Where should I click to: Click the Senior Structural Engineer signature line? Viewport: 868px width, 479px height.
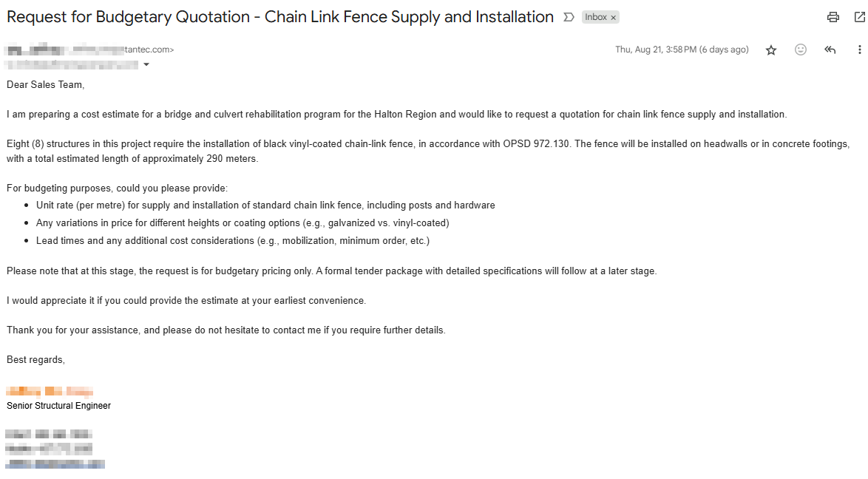tap(58, 405)
